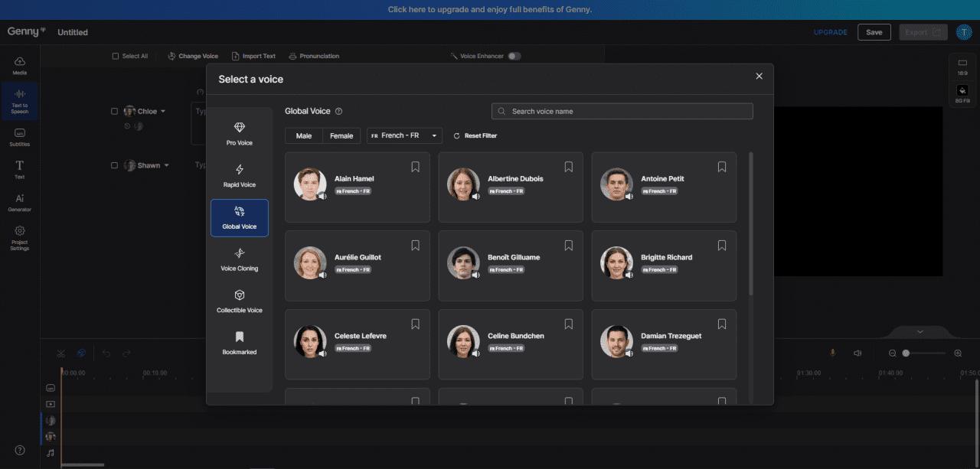Adjust timeline zoom slider handle
The width and height of the screenshot is (980, 469).
906,353
